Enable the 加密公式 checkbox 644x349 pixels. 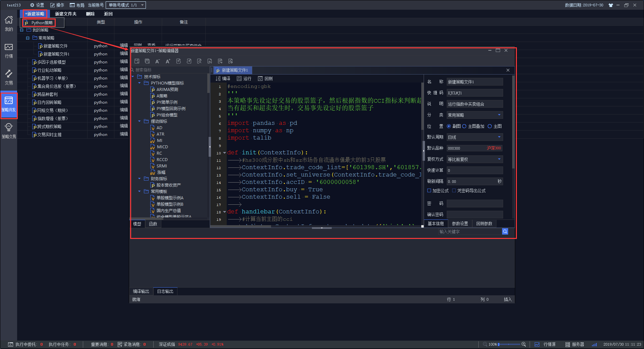[x=429, y=191]
